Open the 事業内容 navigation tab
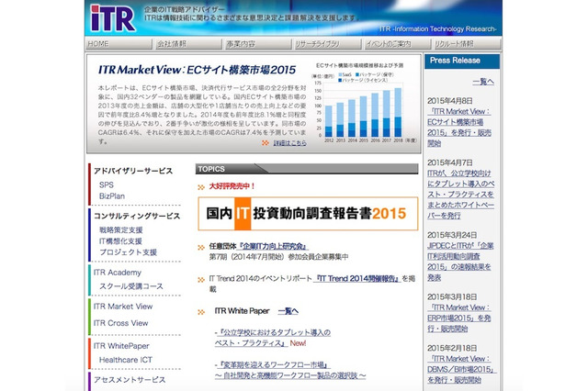Screen dimensions: 588x391 pos(257,44)
